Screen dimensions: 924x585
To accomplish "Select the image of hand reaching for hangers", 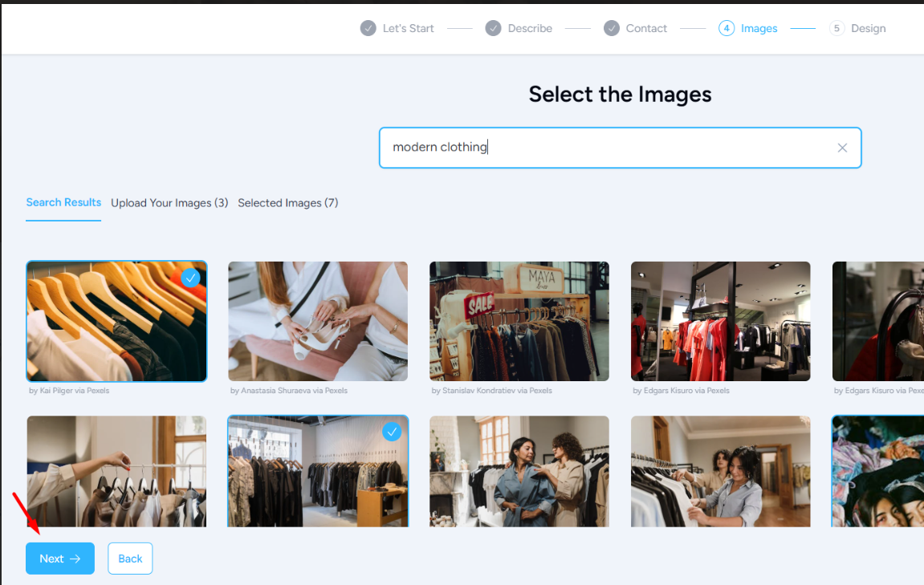I will tap(116, 471).
